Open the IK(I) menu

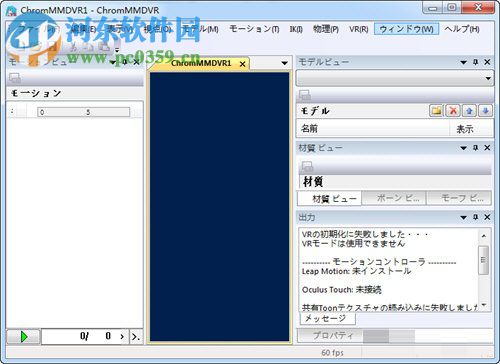(x=296, y=29)
